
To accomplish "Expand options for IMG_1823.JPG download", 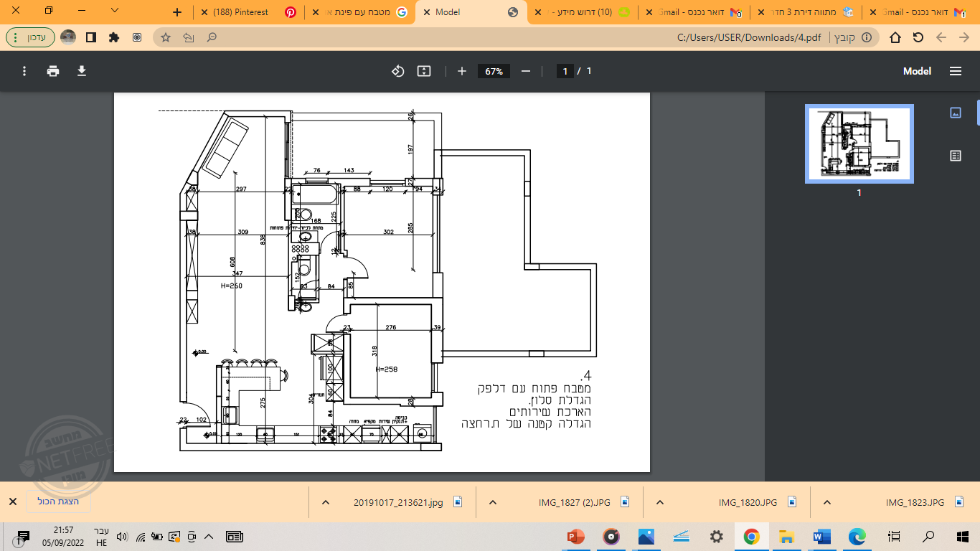I will (827, 502).
